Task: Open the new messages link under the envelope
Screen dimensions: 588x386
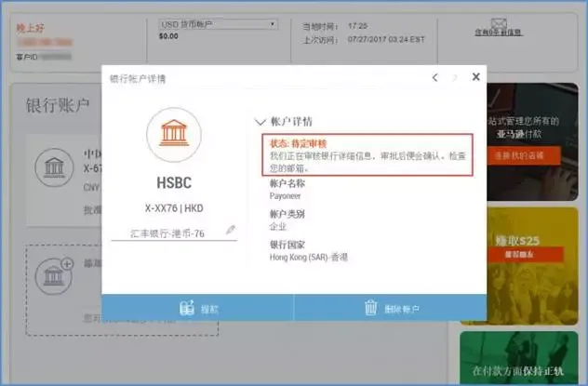Action: (x=498, y=33)
